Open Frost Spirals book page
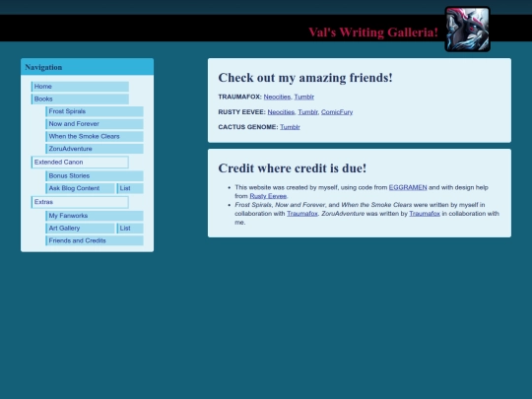The height and width of the screenshot is (399, 532). [x=95, y=111]
